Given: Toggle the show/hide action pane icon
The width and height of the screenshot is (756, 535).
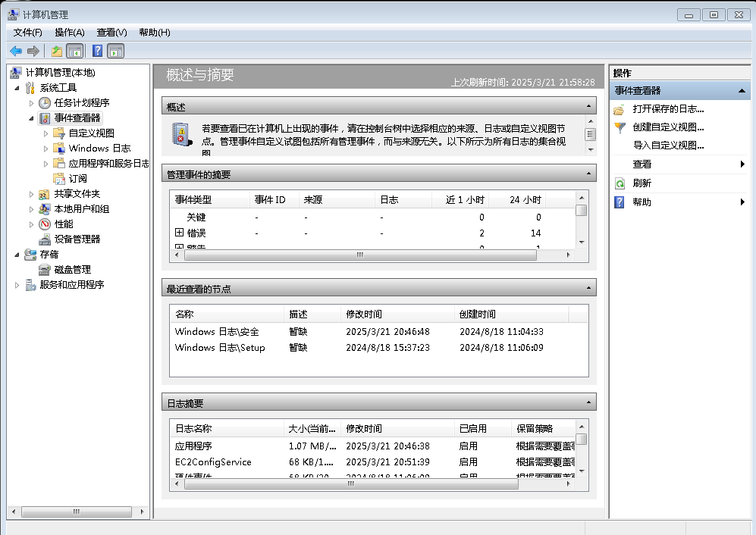Looking at the screenshot, I should point(116,51).
